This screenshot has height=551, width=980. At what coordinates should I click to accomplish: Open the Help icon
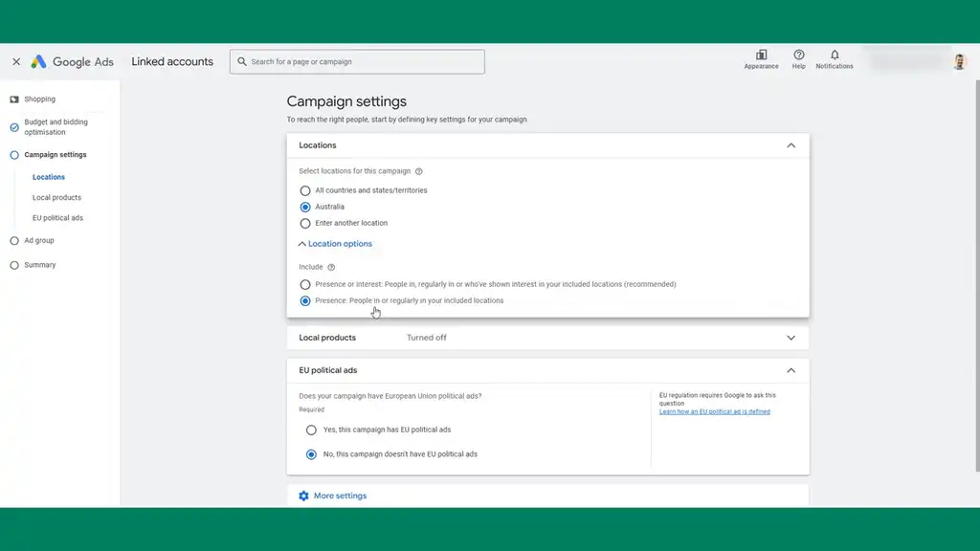tap(798, 55)
